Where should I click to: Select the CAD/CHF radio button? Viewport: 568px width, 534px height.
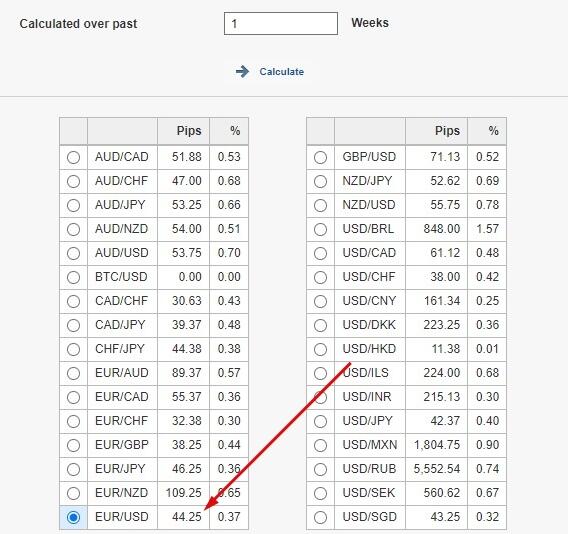click(74, 301)
